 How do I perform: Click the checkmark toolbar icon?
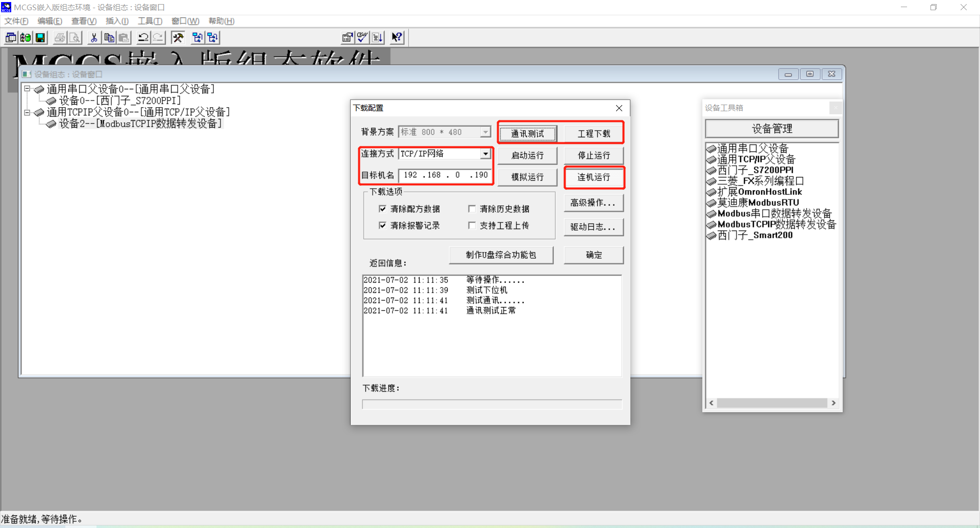[x=362, y=38]
